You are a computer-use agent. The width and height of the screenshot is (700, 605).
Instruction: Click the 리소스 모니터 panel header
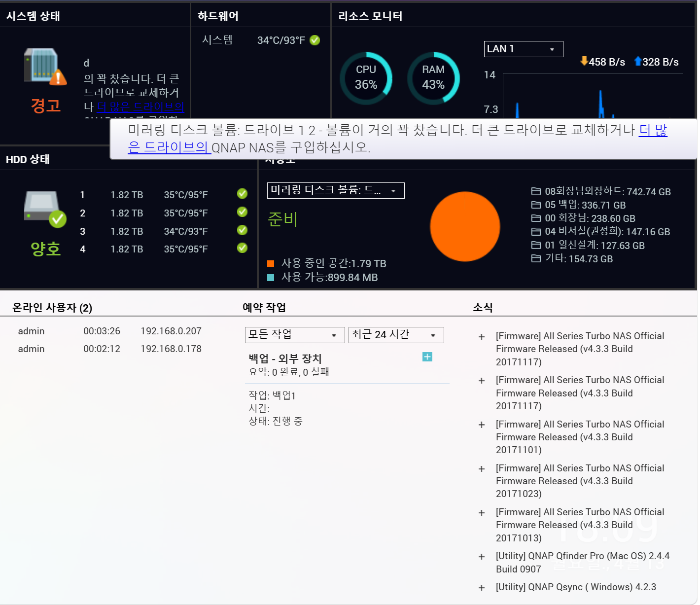(370, 16)
